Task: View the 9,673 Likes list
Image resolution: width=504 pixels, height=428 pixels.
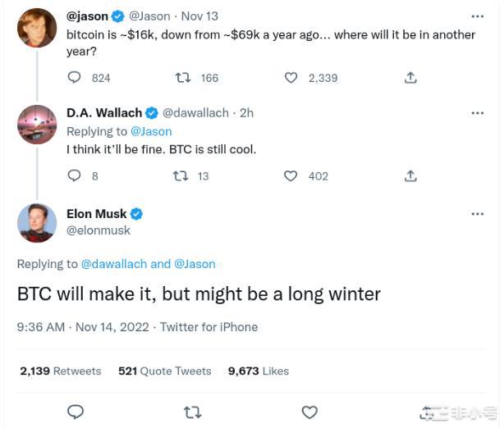Action: (259, 371)
